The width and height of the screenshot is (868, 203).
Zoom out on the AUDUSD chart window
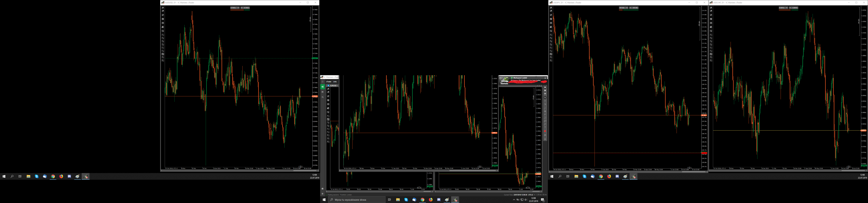click(x=163, y=11)
